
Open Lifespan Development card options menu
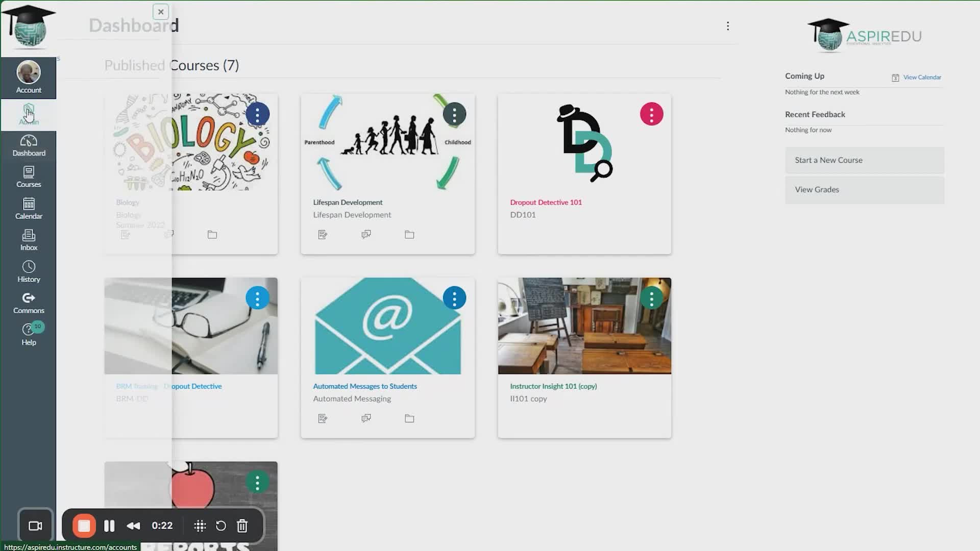454,114
